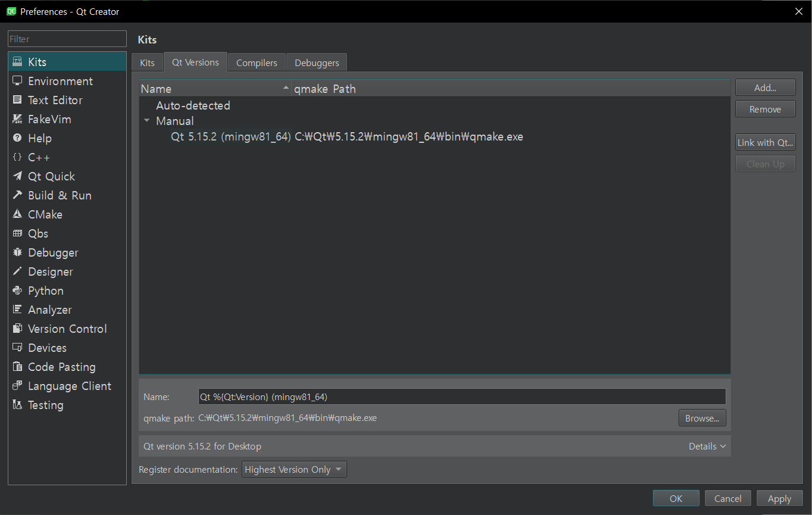
Task: Click the Qt Creator logo in title bar
Action: [x=11, y=11]
